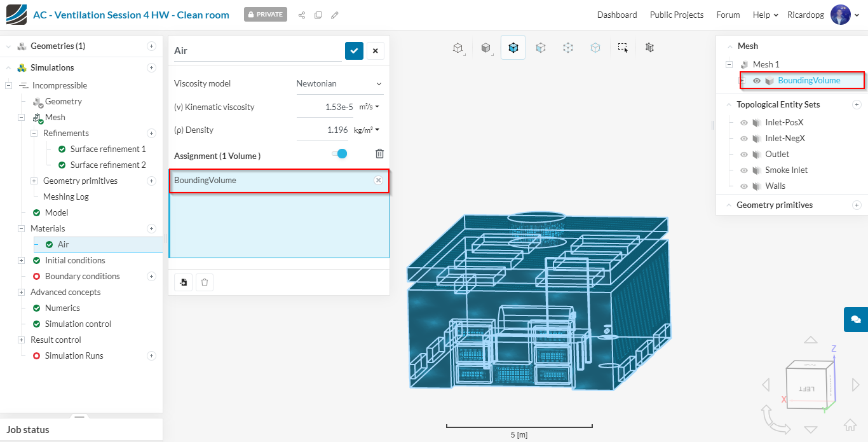Activate the box selection tool
Image resolution: width=868 pixels, height=442 pixels.
click(623, 48)
